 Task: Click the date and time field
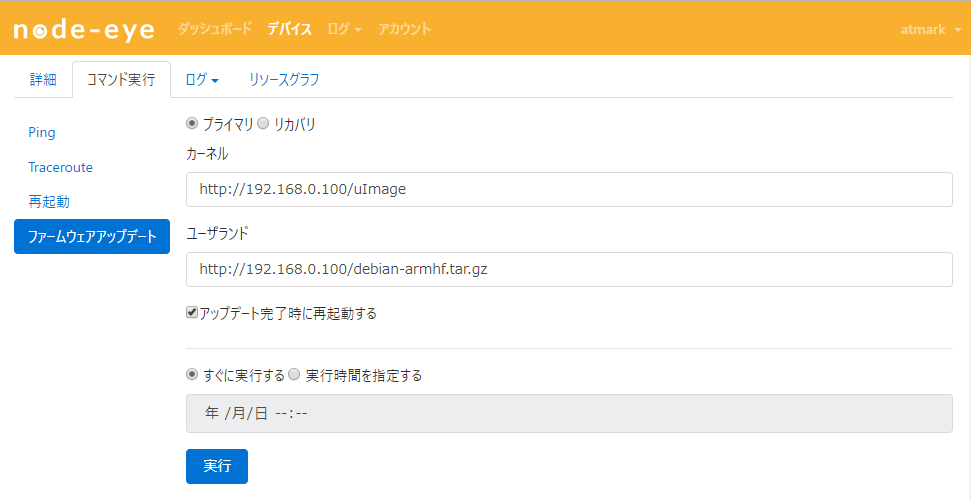[569, 413]
